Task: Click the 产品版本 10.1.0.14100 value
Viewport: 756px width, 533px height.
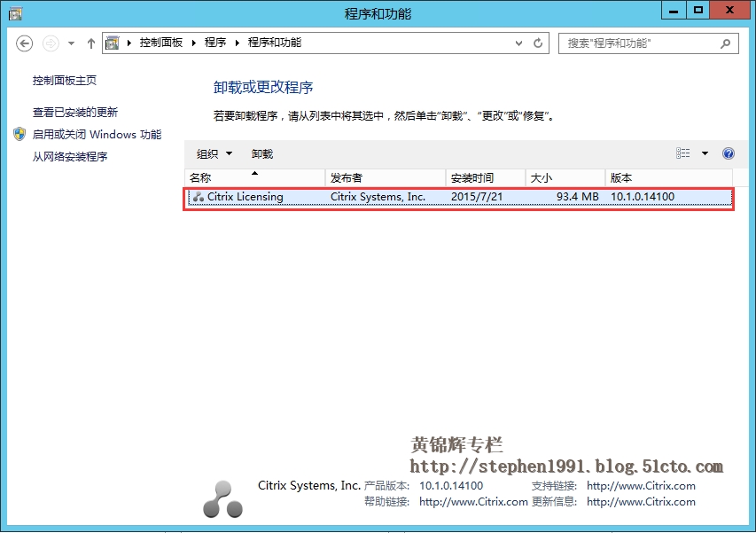Action: point(451,486)
